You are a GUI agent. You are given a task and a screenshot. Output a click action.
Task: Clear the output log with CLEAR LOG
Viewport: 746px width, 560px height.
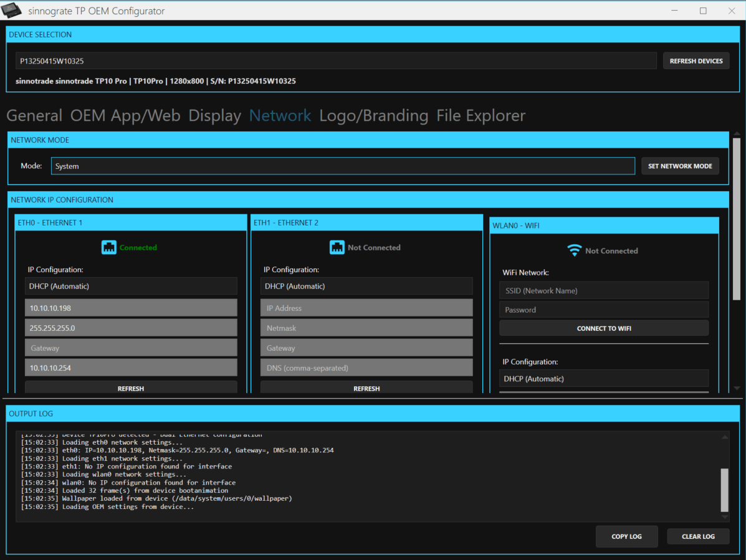pyautogui.click(x=698, y=536)
